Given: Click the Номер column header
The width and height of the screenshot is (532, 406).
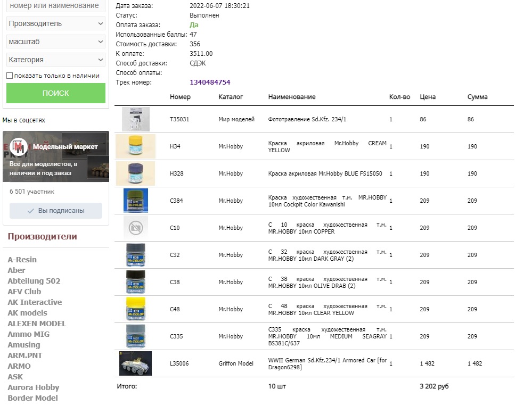Looking at the screenshot, I should [x=180, y=97].
